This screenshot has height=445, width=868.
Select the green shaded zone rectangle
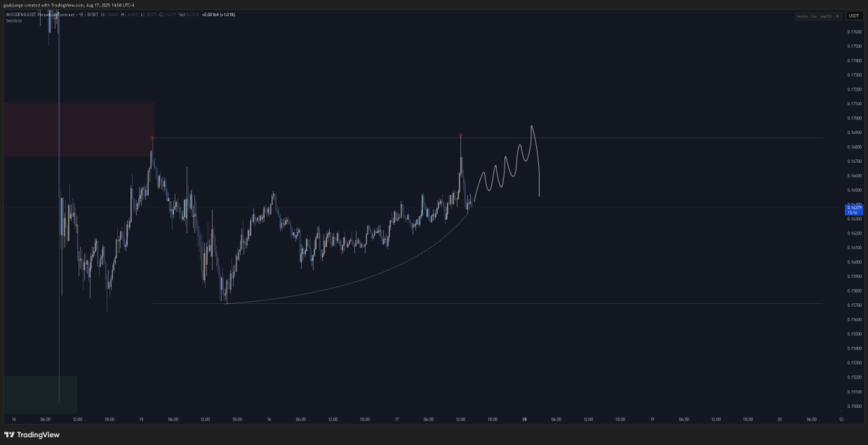(40, 394)
